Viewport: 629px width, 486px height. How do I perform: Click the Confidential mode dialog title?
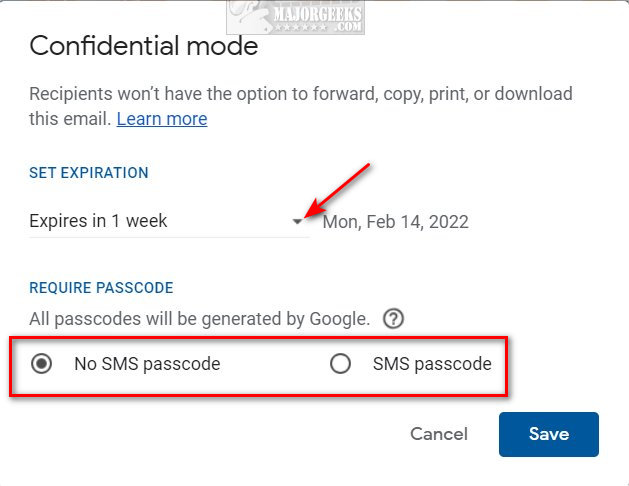[144, 46]
